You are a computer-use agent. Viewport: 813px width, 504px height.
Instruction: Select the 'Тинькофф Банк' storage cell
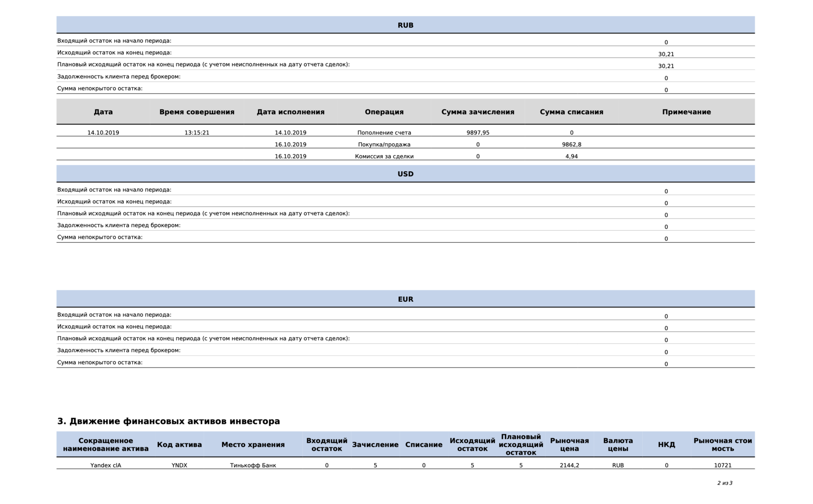253,465
